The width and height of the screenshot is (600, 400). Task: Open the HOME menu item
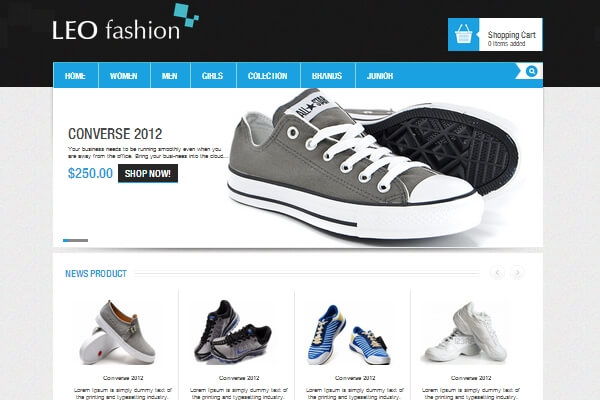pyautogui.click(x=75, y=76)
